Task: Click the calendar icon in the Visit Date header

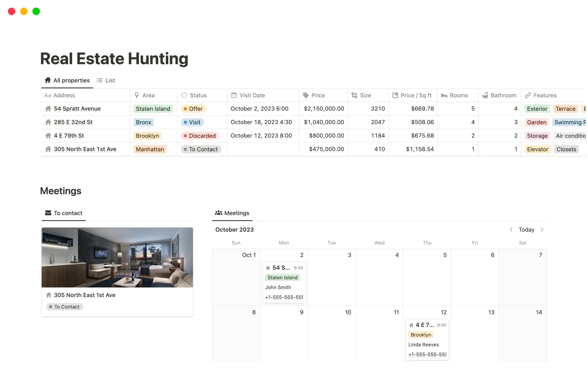Action: [x=234, y=95]
